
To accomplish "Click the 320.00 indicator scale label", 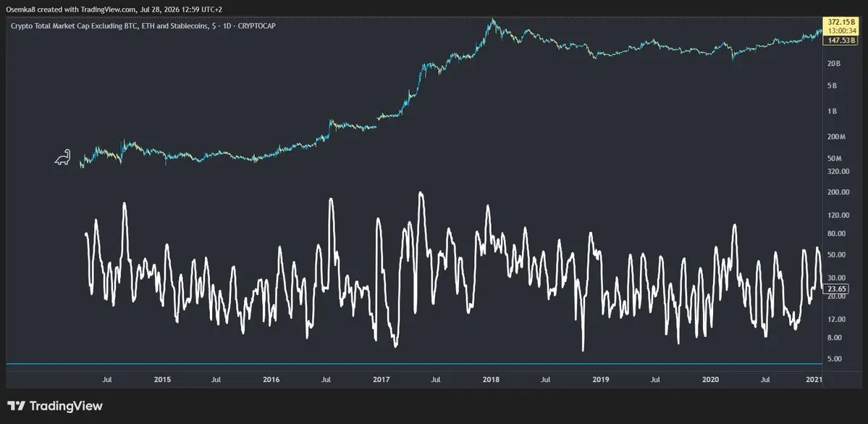I will click(x=838, y=171).
